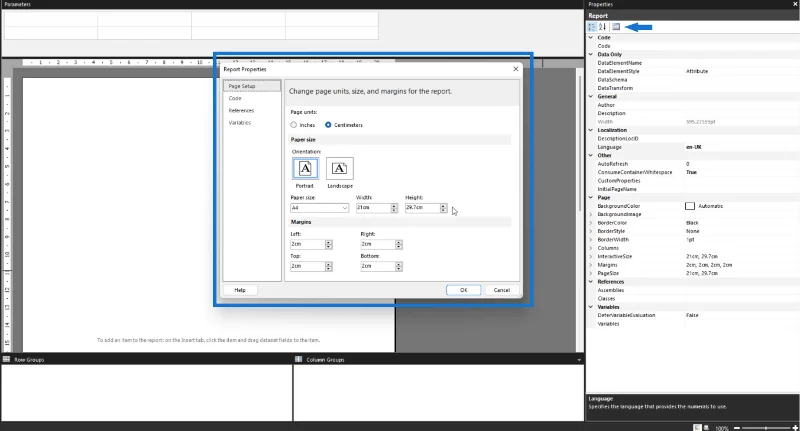
Task: Open the Variables tab in dialog
Action: 239,123
